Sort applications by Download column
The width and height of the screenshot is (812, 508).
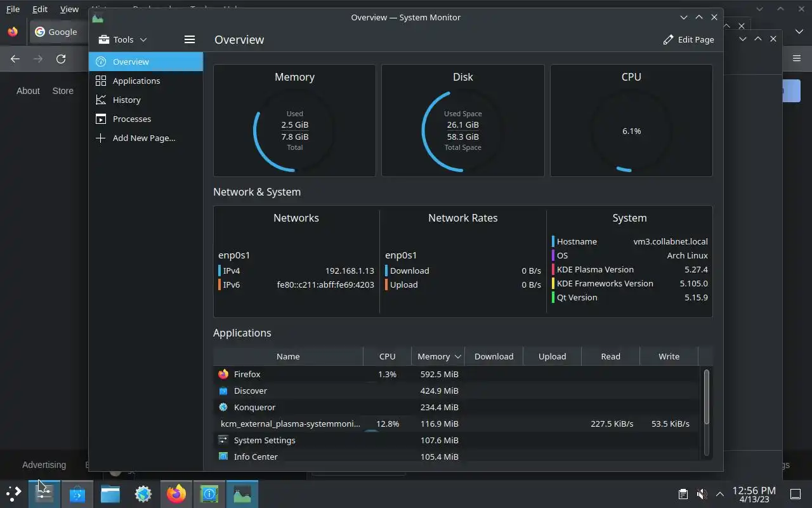pos(494,356)
